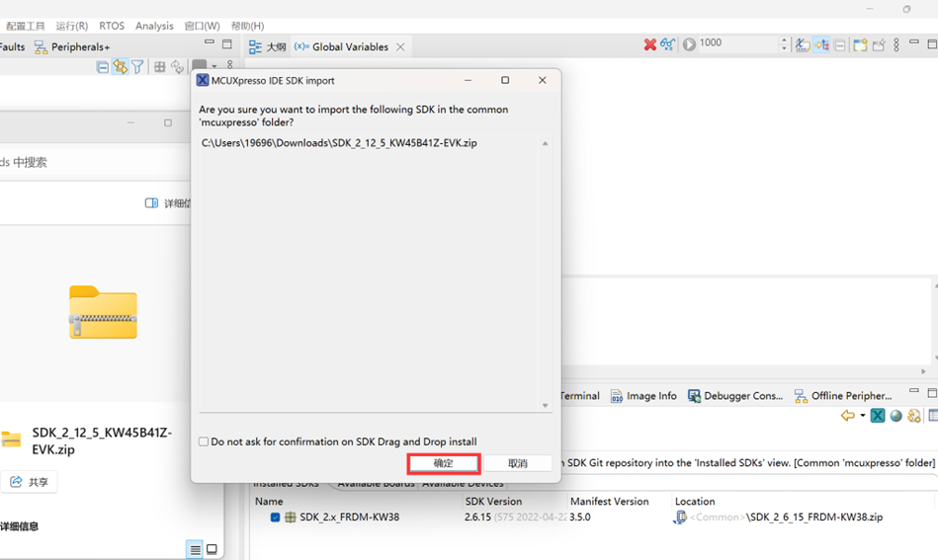Toggle the link with editor arrows icon
The height and width of the screenshot is (560, 938).
[121, 67]
